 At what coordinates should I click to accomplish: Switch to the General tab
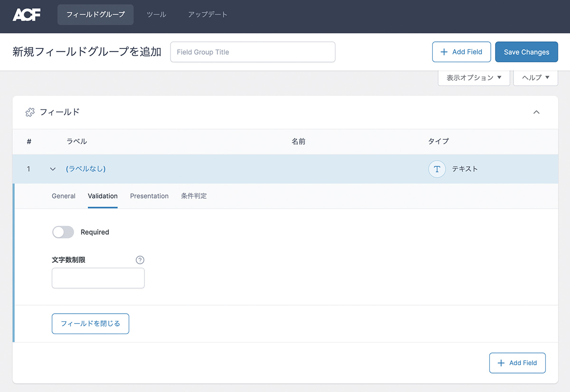click(x=64, y=196)
